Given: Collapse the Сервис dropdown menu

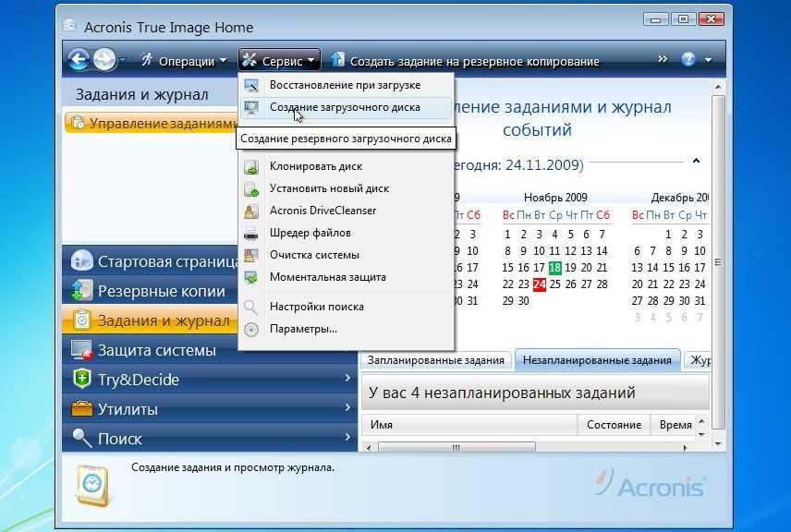Looking at the screenshot, I should [x=279, y=61].
